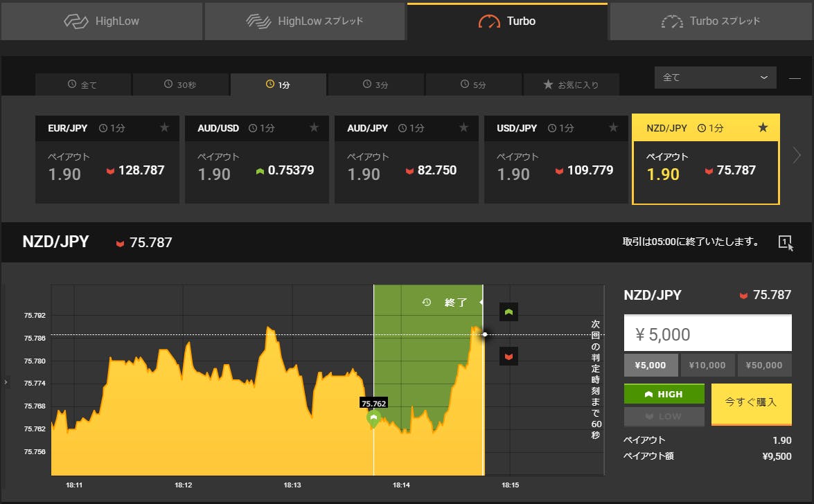
Task: Select the ¥10,000 preset amount
Action: pyautogui.click(x=708, y=365)
